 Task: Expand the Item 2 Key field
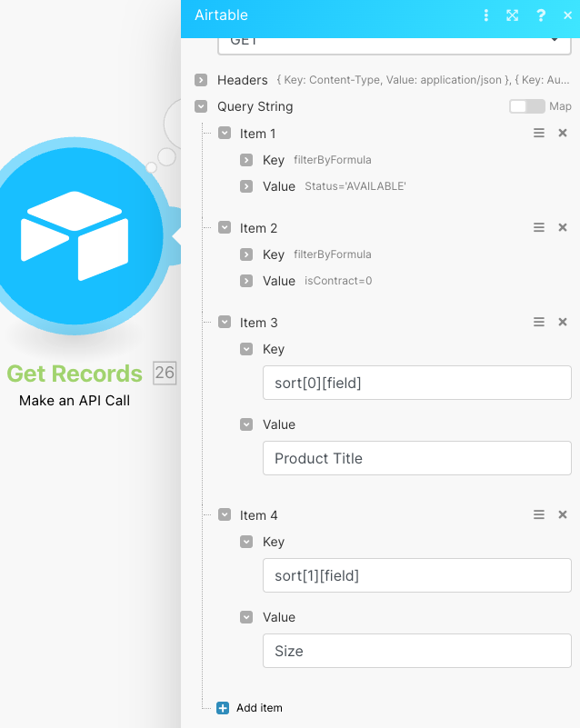pyautogui.click(x=246, y=254)
